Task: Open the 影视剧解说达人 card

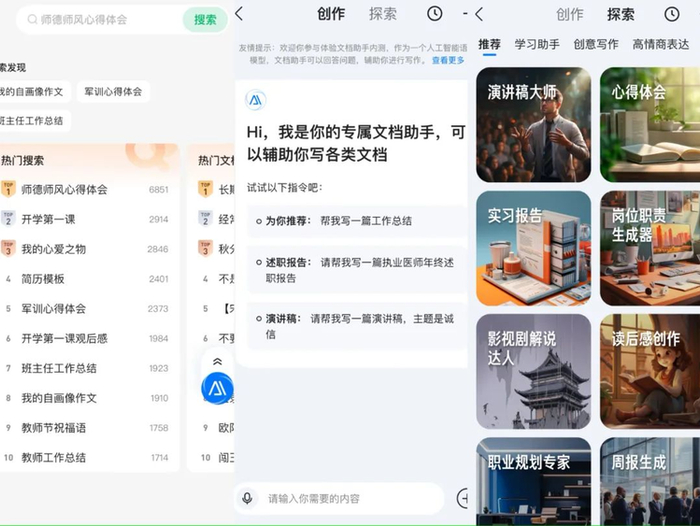Action: click(533, 372)
